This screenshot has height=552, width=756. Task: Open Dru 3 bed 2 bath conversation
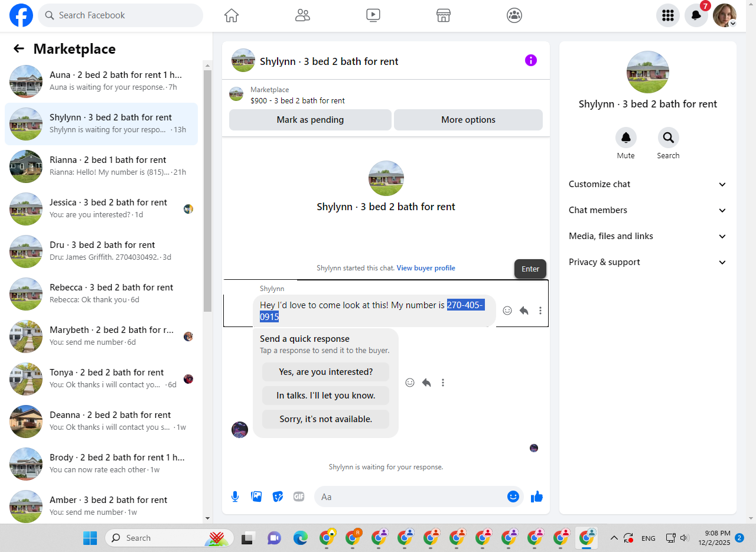point(102,251)
